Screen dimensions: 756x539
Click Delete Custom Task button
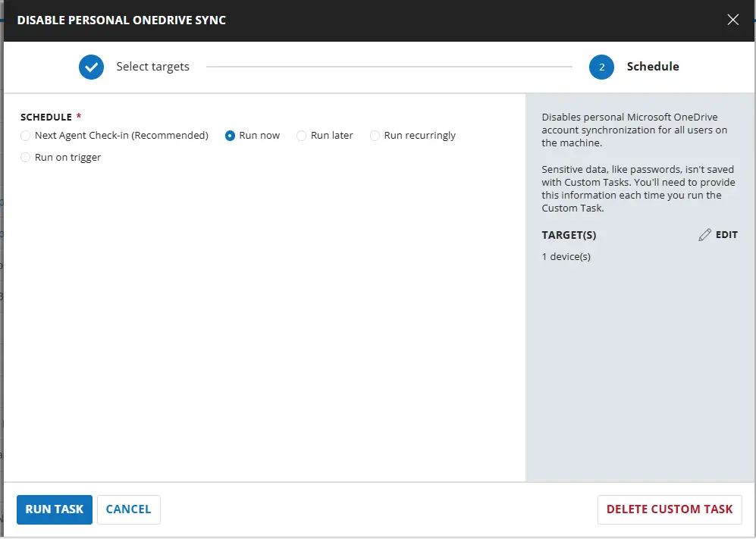pos(670,509)
